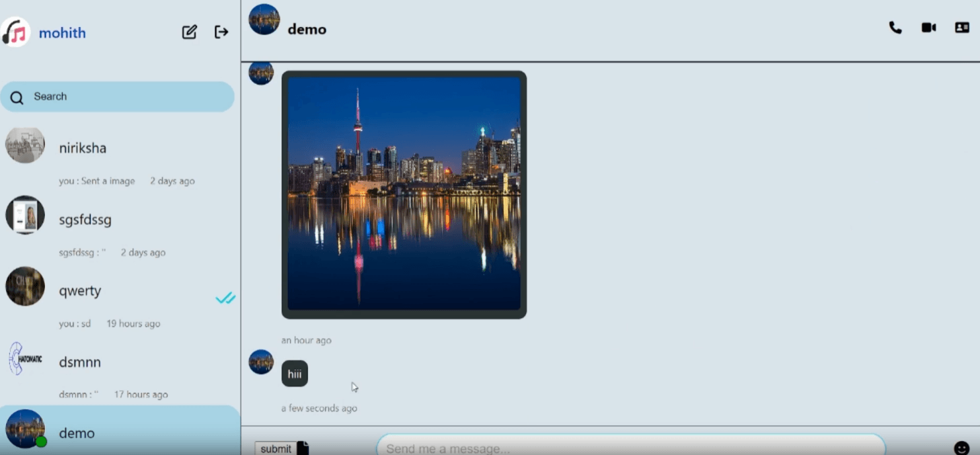Compose a new chat with edit icon

[190, 32]
